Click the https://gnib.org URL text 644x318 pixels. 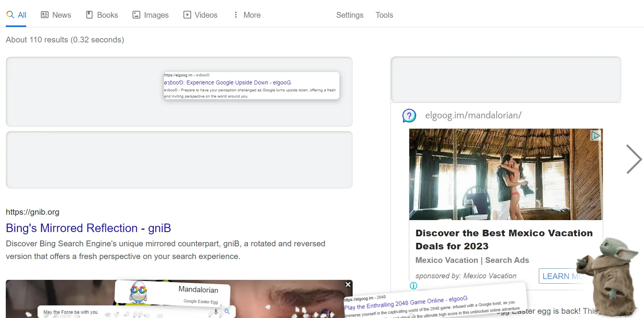pyautogui.click(x=33, y=212)
